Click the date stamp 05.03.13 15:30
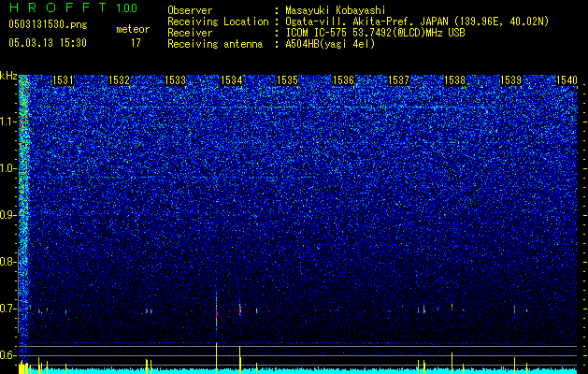Screen dimensions: 588x374 (48, 43)
